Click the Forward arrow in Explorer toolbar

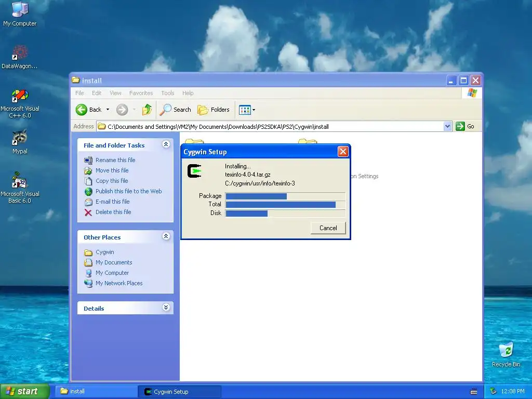[122, 110]
